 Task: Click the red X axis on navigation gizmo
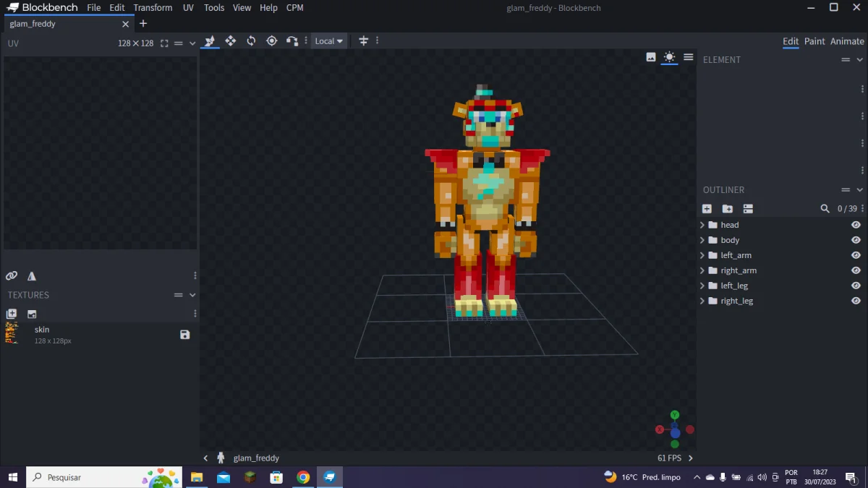[659, 429]
